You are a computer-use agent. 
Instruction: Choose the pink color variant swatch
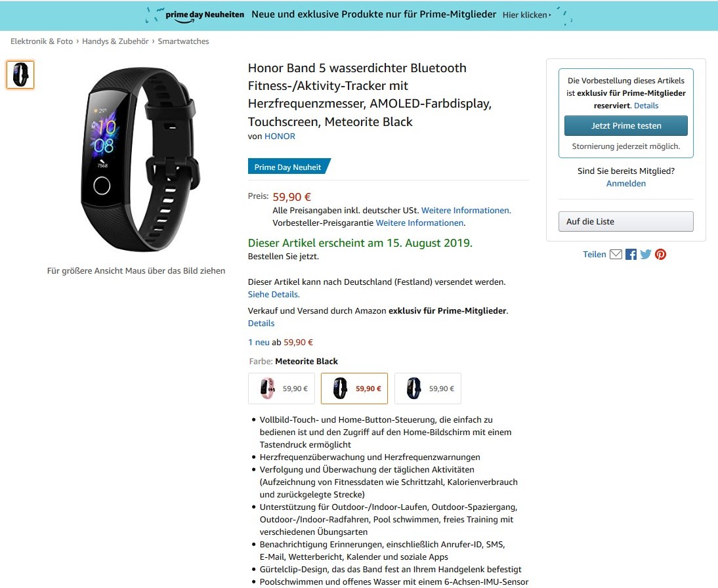click(x=282, y=388)
